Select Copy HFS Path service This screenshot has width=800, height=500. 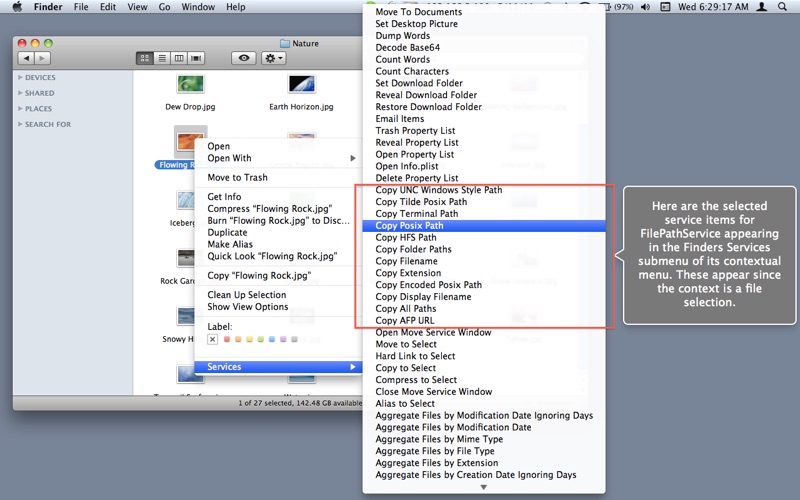484,237
